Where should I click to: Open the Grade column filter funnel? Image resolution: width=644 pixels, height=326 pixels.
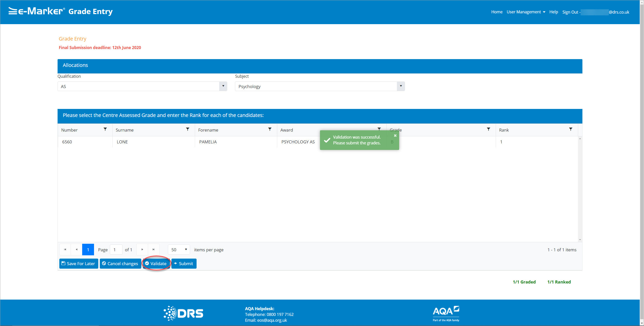click(x=488, y=129)
